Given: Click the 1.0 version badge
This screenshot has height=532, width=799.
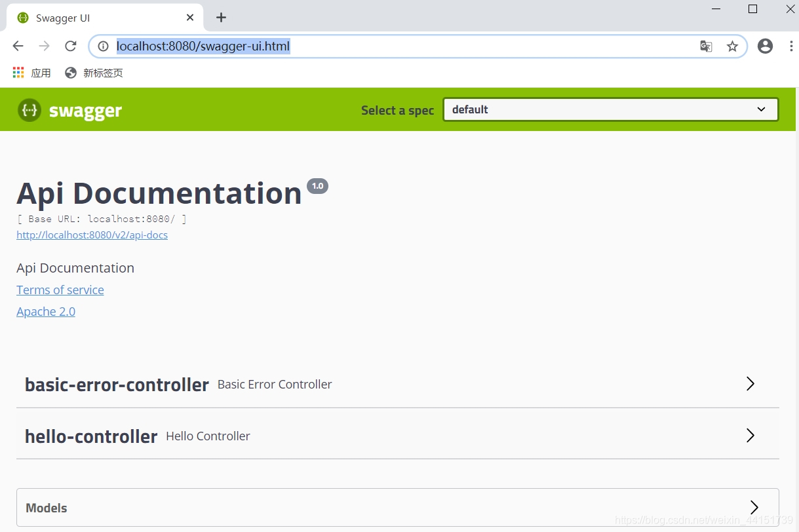Looking at the screenshot, I should [317, 186].
